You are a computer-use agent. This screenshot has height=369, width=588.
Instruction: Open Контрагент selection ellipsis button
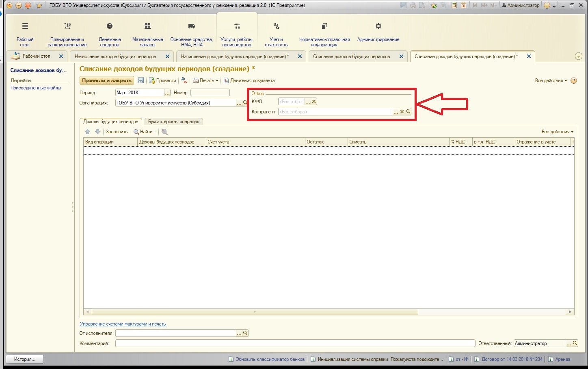tap(396, 112)
